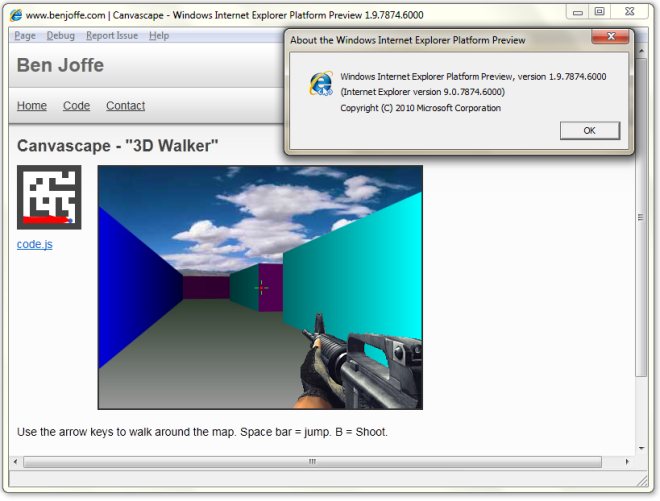Close the Platform Preview main window
Screen dimensions: 660x501
(x=629, y=12)
